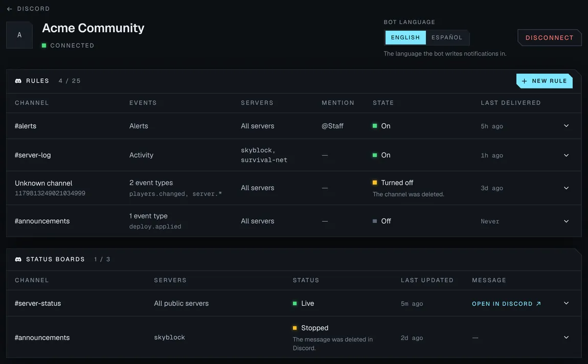This screenshot has height=364, width=588.
Task: Click 'All public servers' cell
Action: 181,303
